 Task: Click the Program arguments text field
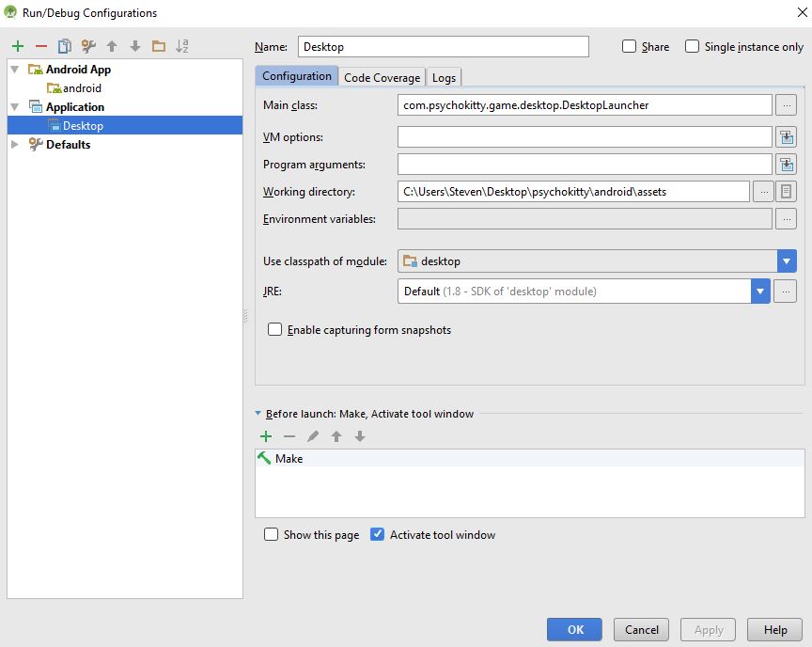point(585,165)
